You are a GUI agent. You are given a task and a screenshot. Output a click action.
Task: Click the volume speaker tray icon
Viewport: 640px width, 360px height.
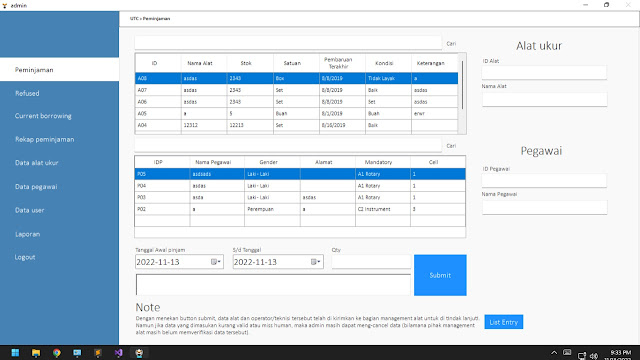594,356
